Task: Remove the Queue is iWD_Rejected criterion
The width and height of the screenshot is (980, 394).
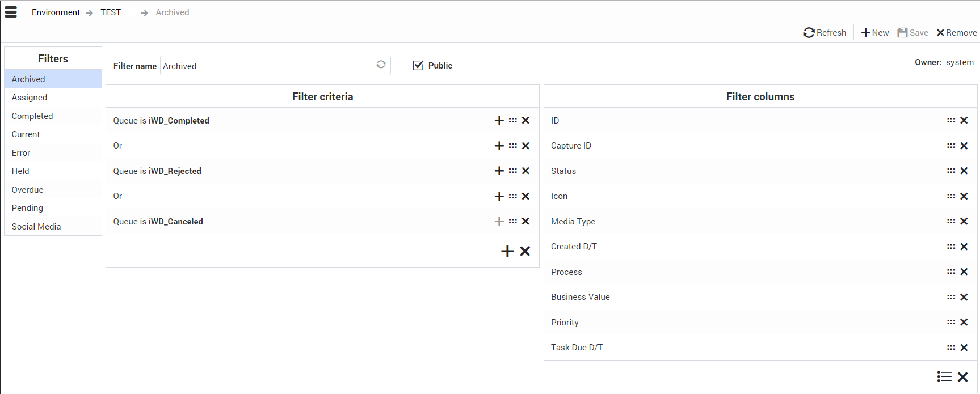Action: pyautogui.click(x=525, y=171)
